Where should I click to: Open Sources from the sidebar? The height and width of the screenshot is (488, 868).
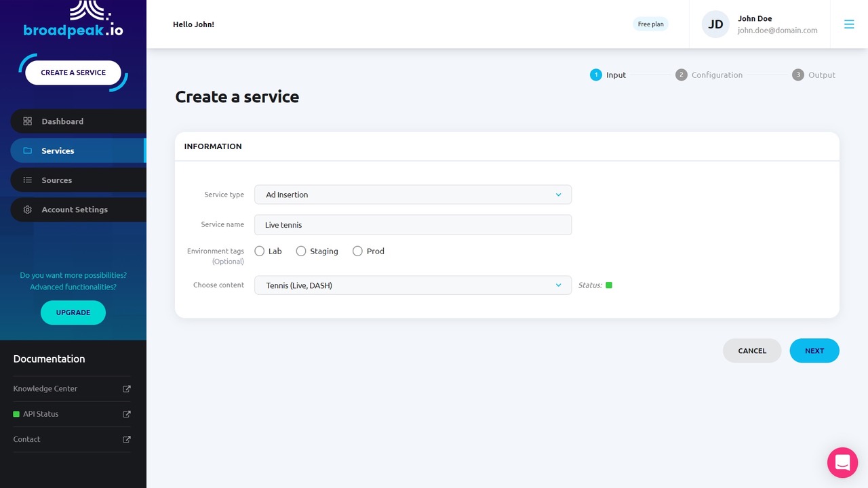coord(56,180)
